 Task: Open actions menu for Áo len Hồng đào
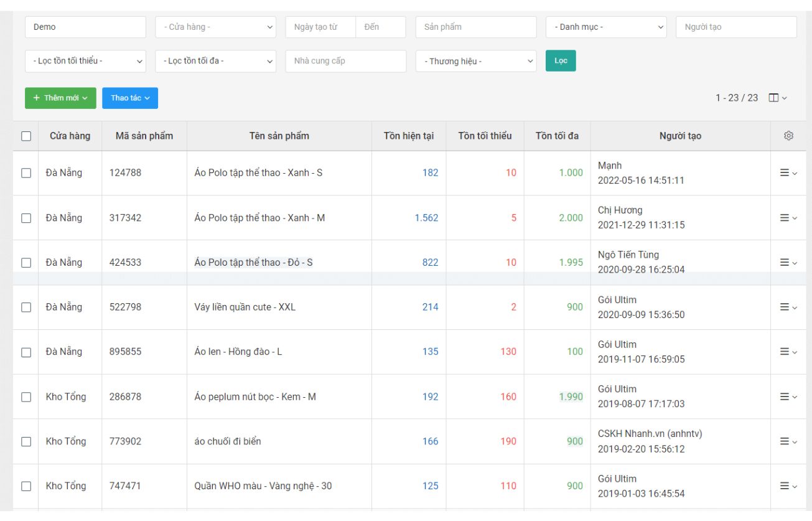click(788, 352)
